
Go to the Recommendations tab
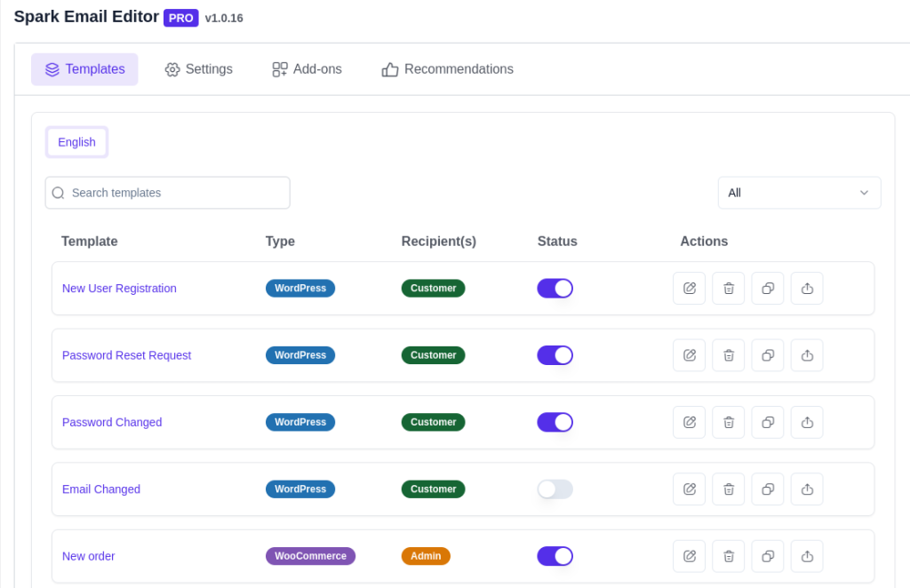[x=448, y=69]
